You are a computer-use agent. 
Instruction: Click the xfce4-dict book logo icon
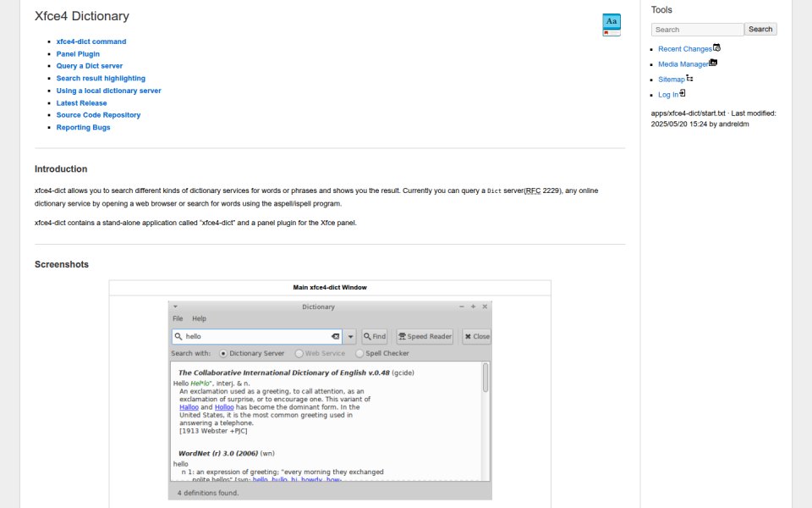[x=611, y=25]
